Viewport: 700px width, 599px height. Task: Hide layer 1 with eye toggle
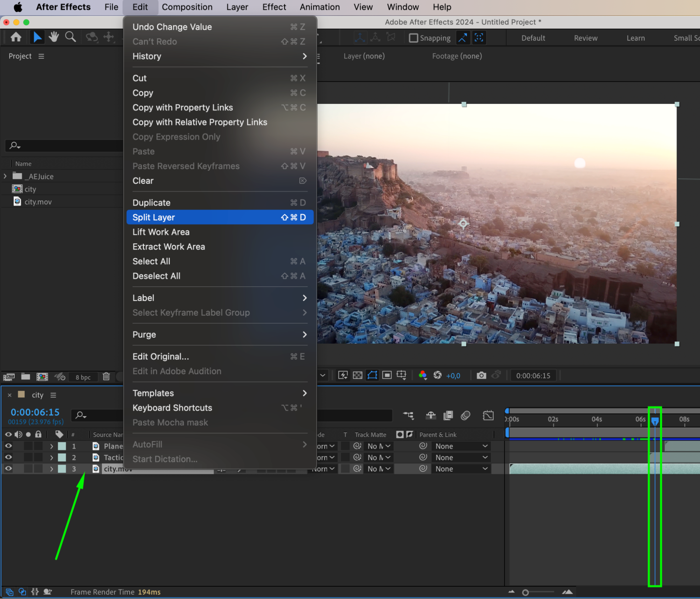[x=8, y=446]
